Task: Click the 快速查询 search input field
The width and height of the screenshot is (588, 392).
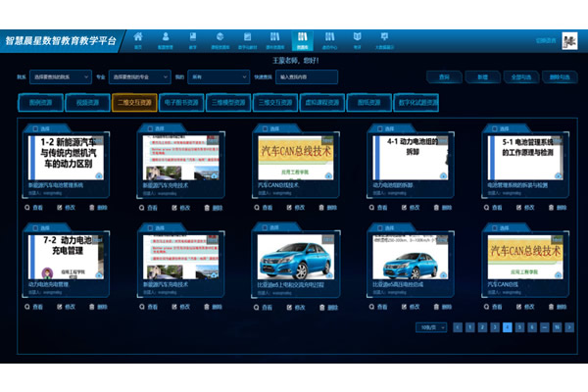Action: tap(307, 75)
